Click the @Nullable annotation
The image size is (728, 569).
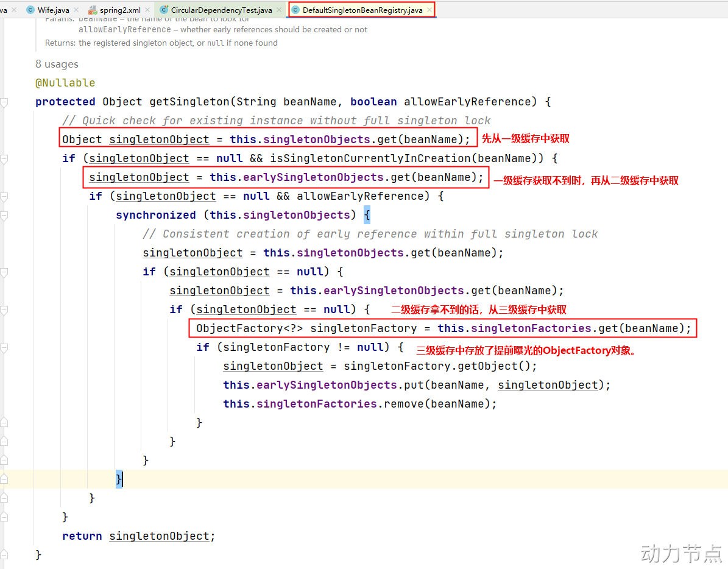click(x=65, y=83)
